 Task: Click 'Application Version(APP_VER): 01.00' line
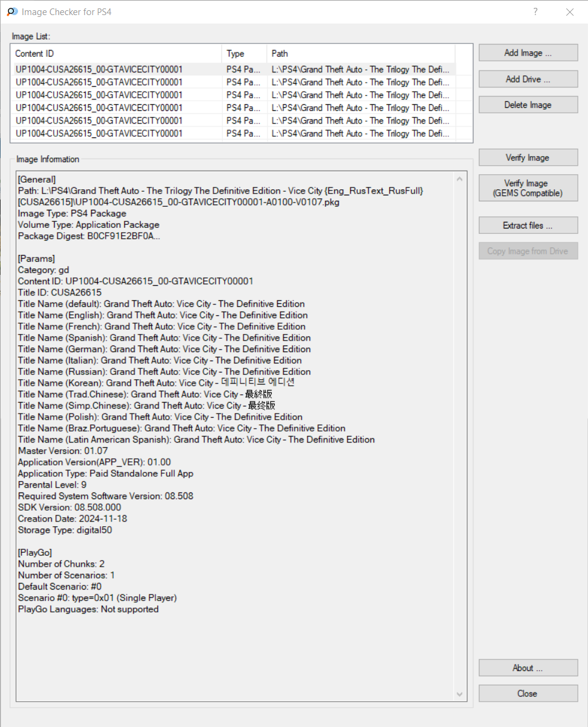[x=95, y=462]
